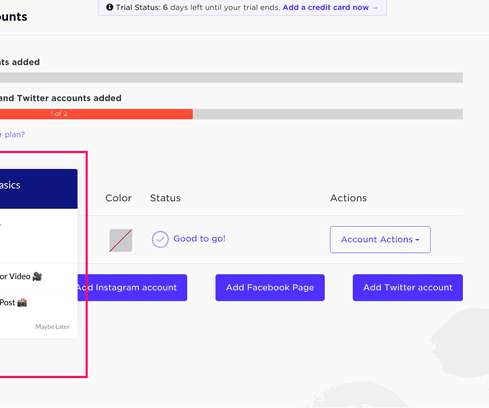
Task: Click the Status column header
Action: click(x=165, y=198)
